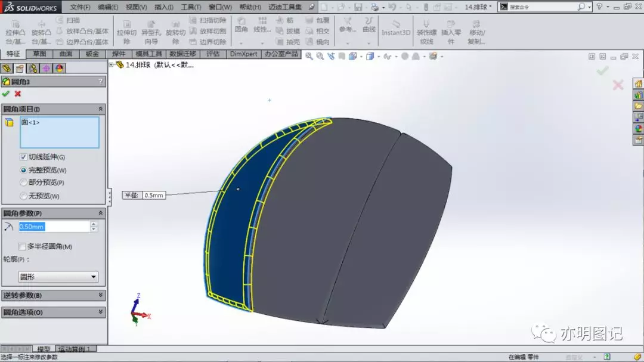644x362 pixels.
Task: Click the help question mark in 圆角3 header
Action: (x=100, y=81)
